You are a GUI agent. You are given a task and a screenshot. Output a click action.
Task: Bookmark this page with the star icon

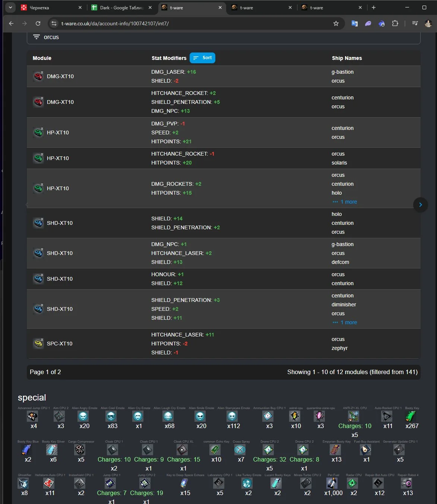click(x=336, y=23)
